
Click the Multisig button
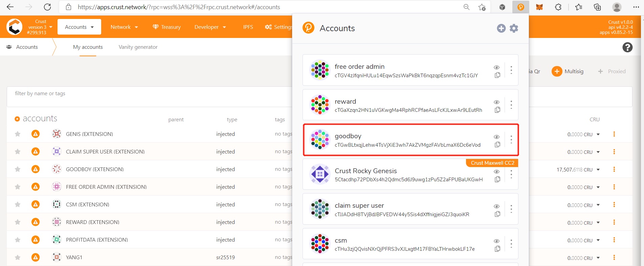point(568,71)
